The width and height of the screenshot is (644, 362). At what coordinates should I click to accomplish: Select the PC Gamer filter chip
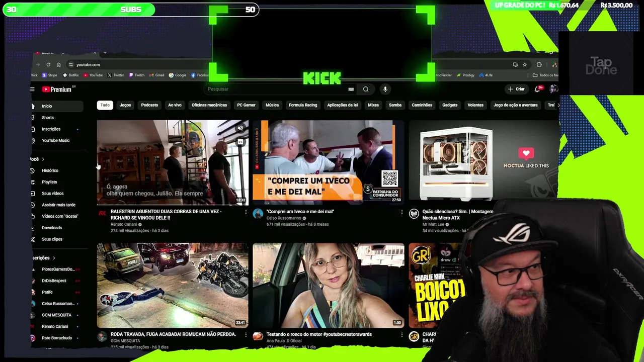[246, 105]
